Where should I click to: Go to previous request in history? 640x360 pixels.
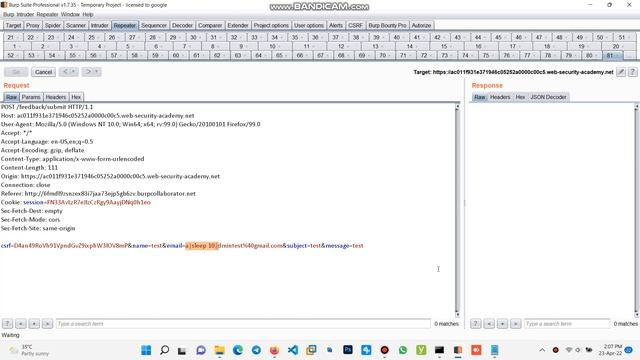65,72
